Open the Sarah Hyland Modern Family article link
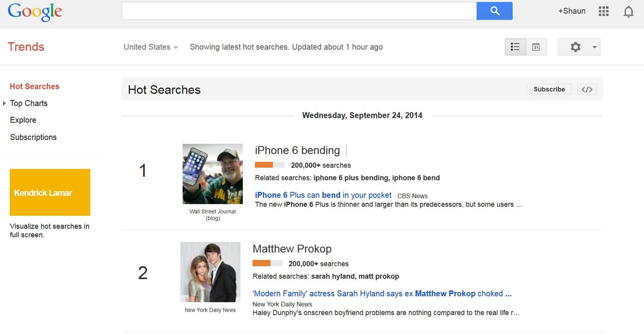 click(382, 294)
